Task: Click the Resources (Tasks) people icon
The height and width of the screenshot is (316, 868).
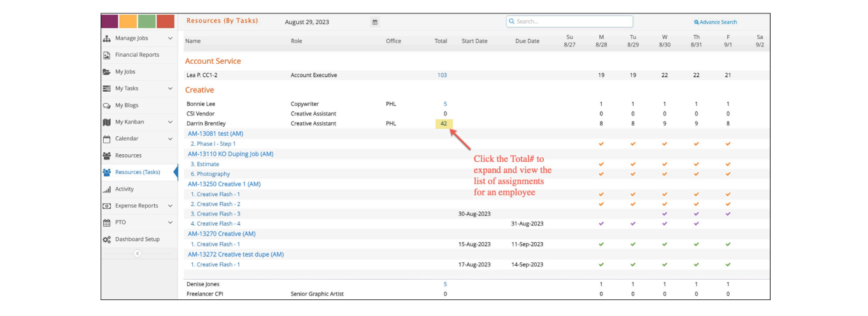Action: (x=107, y=172)
